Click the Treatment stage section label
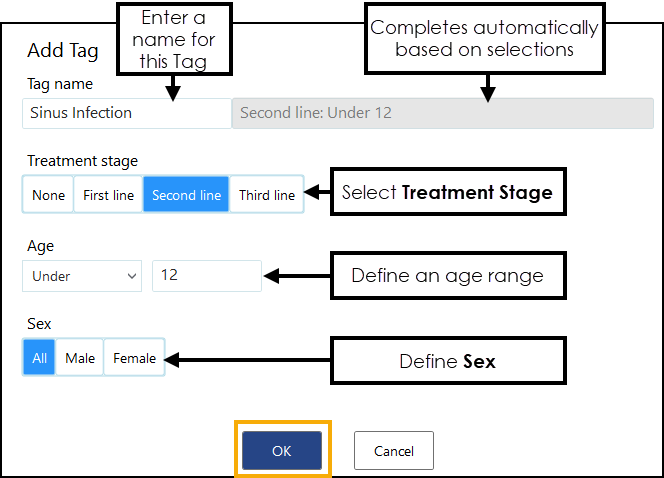Viewport: 664px width, 478px height. (x=82, y=161)
